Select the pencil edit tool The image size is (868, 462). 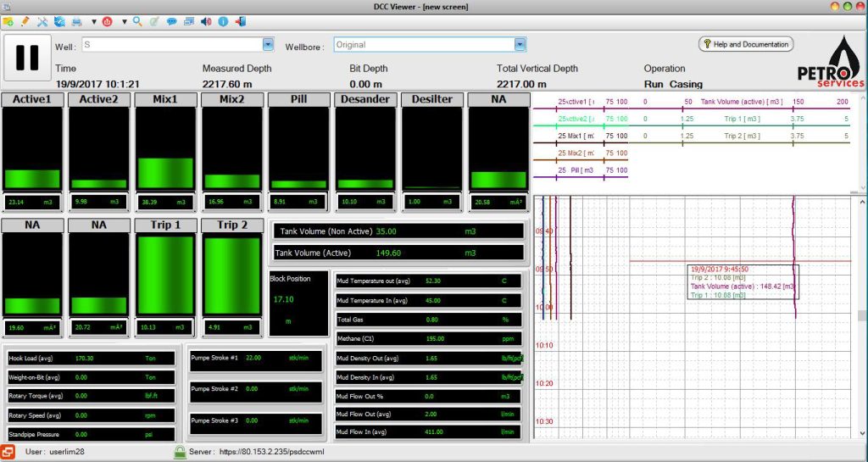(x=25, y=20)
